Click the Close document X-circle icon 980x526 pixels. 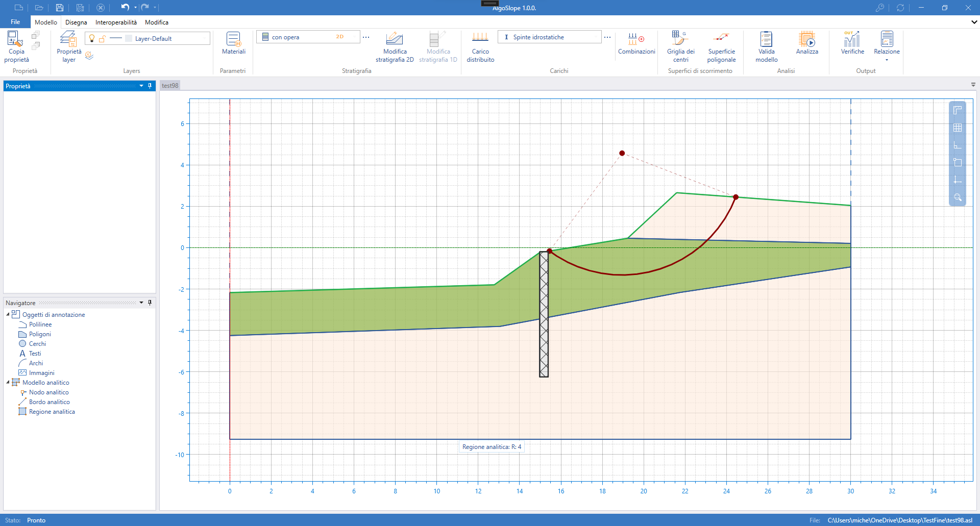click(x=101, y=8)
